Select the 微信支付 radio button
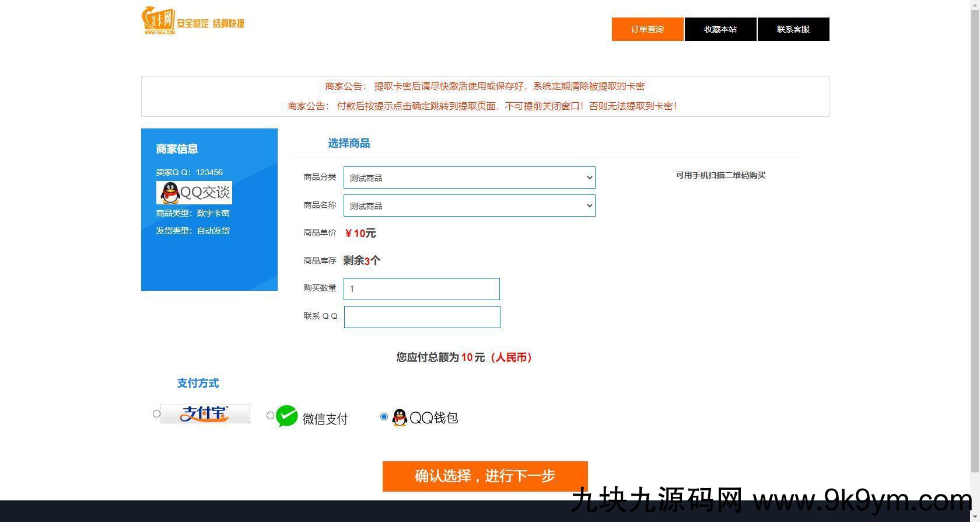This screenshot has width=980, height=522. (x=270, y=416)
